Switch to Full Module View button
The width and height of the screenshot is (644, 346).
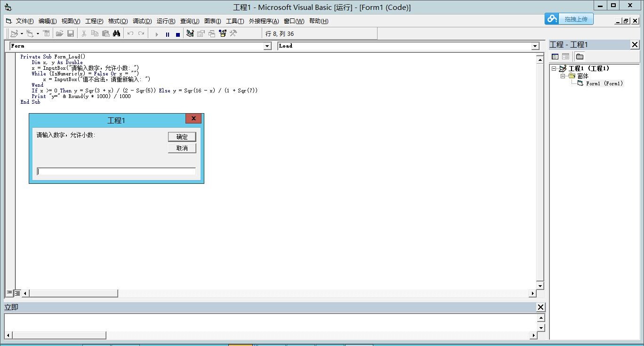coord(17,293)
